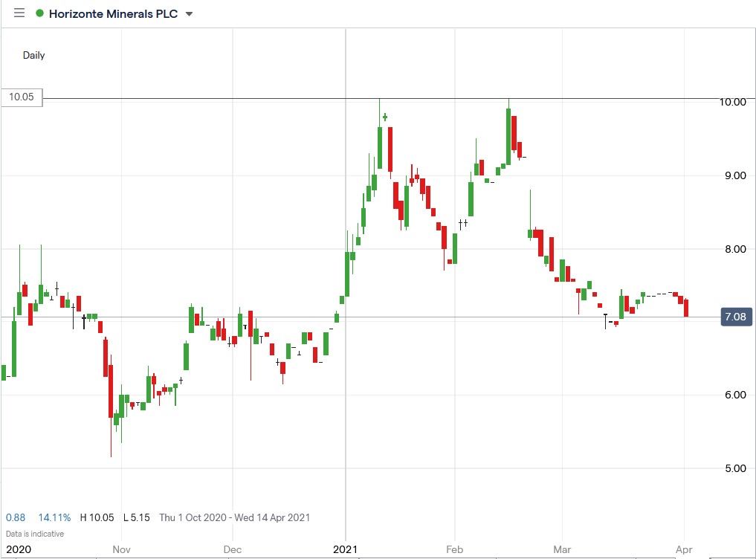Open the hamburger menu icon
This screenshot has width=756, height=559.
(x=19, y=13)
